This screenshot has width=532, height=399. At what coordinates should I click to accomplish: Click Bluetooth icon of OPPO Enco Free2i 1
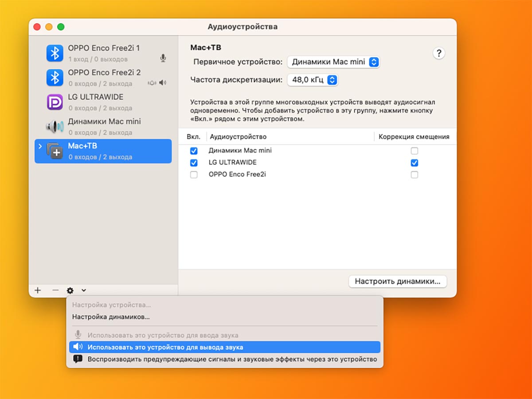pos(55,54)
